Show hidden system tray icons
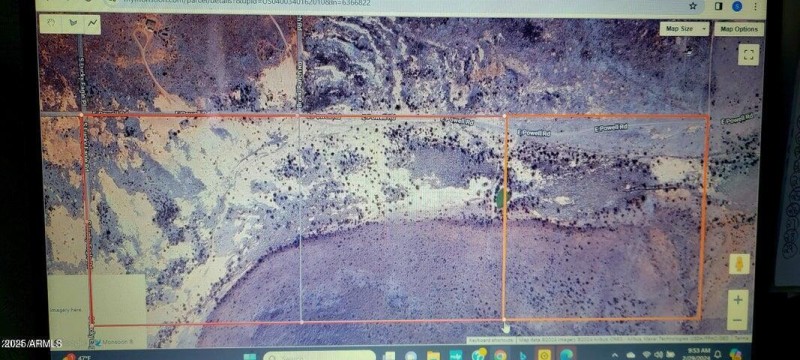Screen dimensions: 800x360 (x=615, y=354)
